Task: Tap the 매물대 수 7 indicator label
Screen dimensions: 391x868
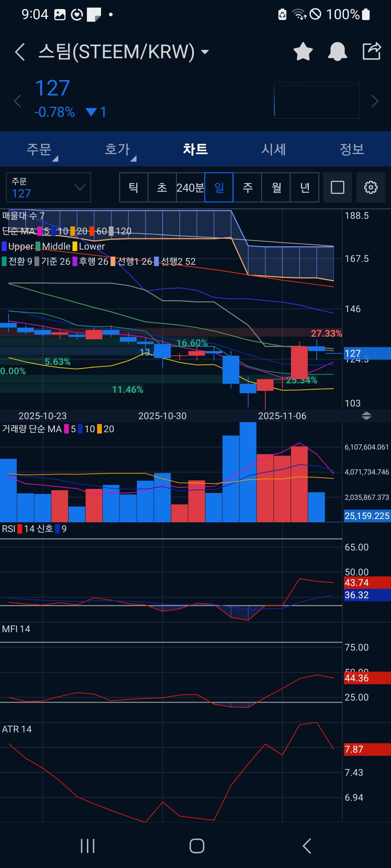Action: coord(24,216)
